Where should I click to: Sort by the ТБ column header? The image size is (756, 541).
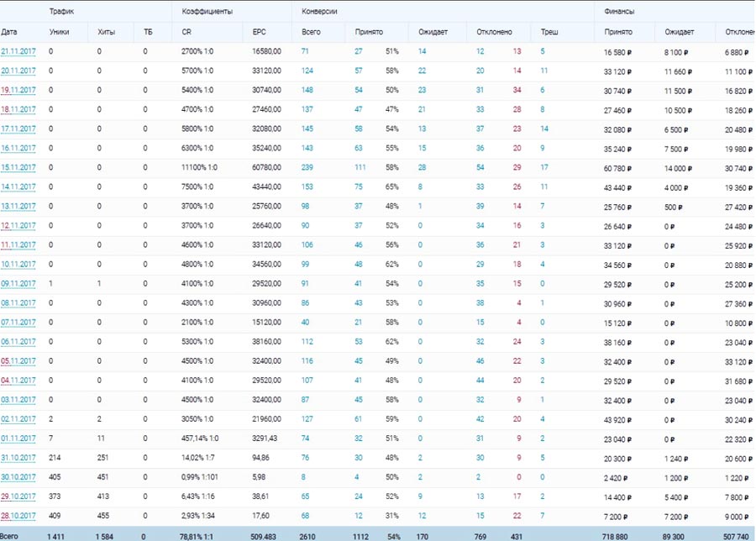(148, 32)
